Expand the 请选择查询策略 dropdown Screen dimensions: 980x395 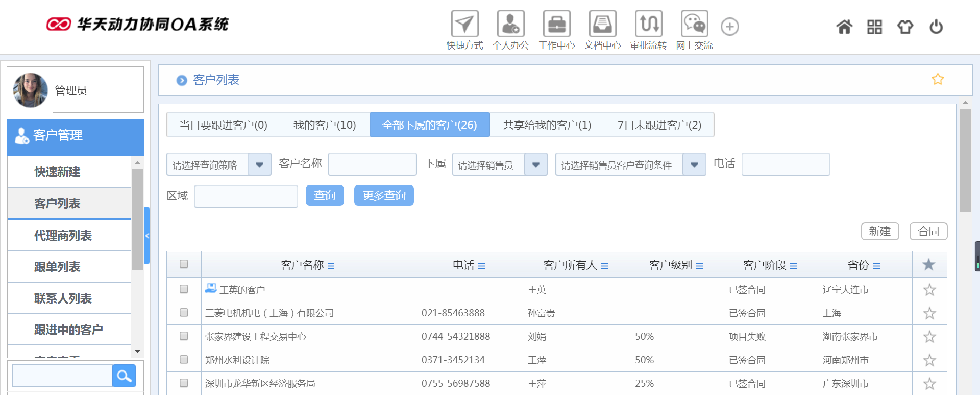pyautogui.click(x=259, y=165)
